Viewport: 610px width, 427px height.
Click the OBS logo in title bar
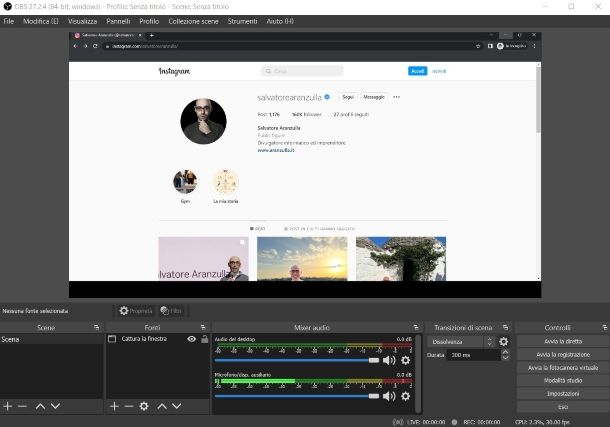point(7,7)
